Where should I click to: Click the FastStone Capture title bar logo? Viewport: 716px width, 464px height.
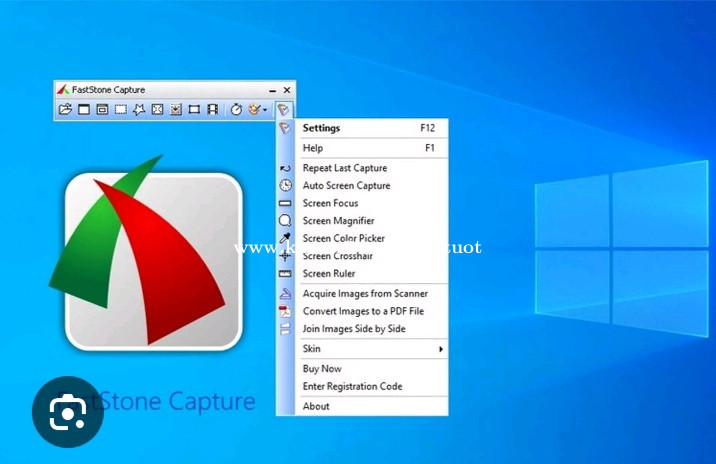(x=63, y=90)
